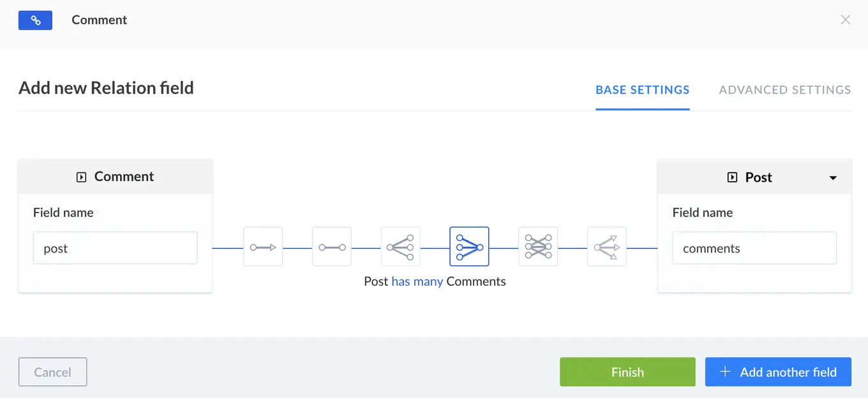
Task: Select the one-way has-many relation icon
Action: (607, 246)
